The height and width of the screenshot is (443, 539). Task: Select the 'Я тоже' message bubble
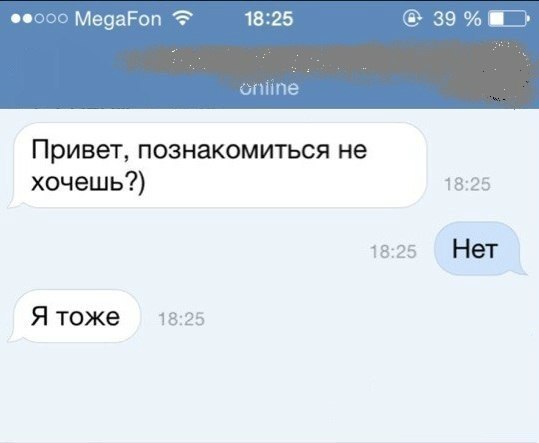[x=74, y=316]
